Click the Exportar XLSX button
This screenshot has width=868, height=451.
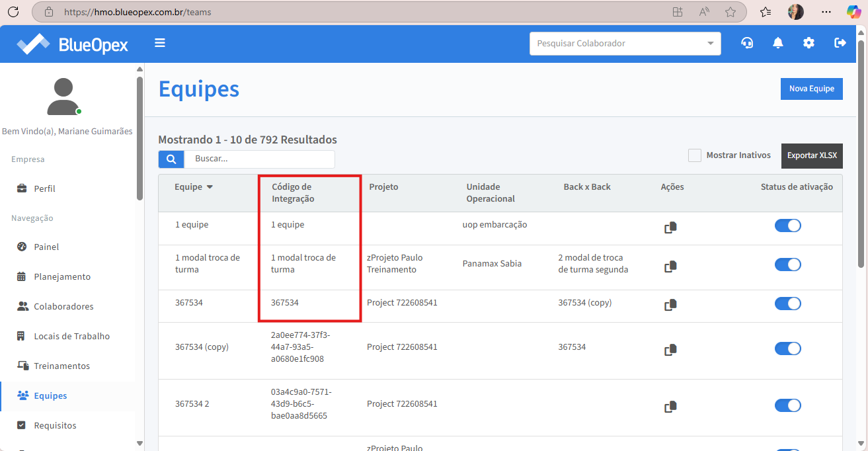tap(812, 155)
